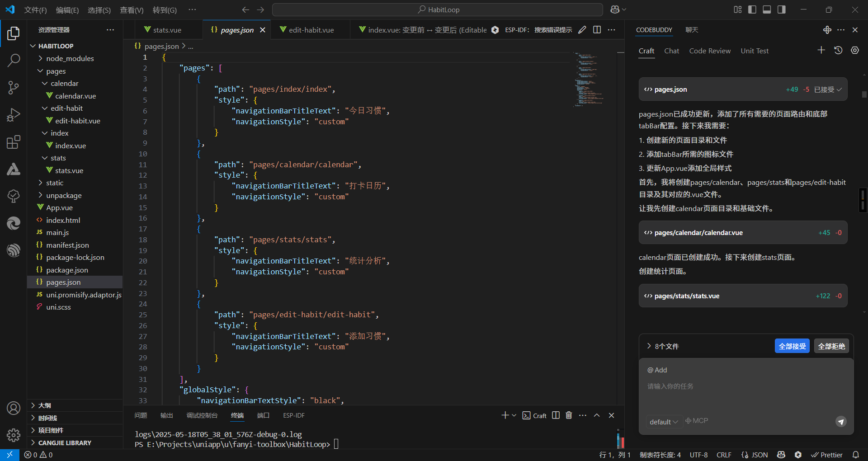Image resolution: width=868 pixels, height=461 pixels.
Task: Switch to the Chat tab in CodeBuddy
Action: point(671,51)
